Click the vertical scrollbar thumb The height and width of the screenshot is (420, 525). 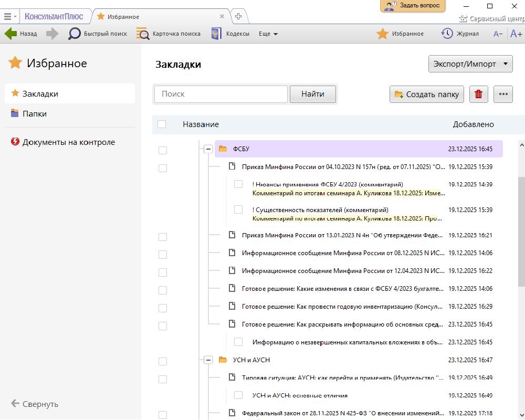coord(521,231)
